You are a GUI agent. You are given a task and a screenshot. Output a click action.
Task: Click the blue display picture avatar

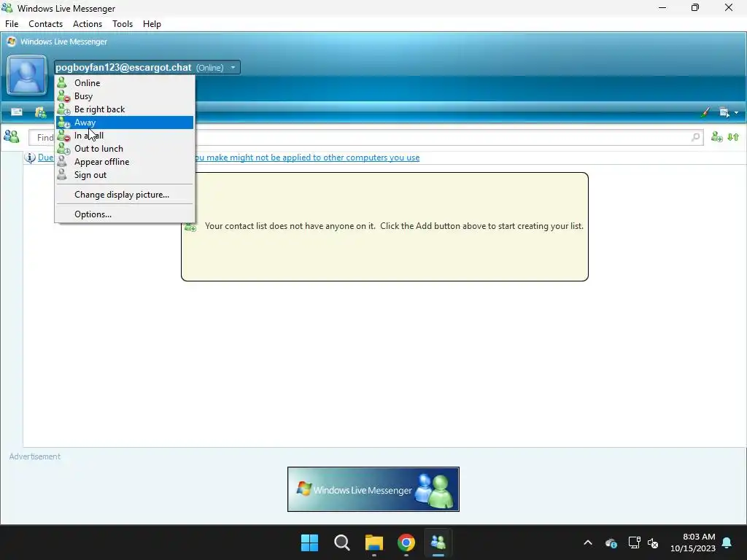click(27, 75)
